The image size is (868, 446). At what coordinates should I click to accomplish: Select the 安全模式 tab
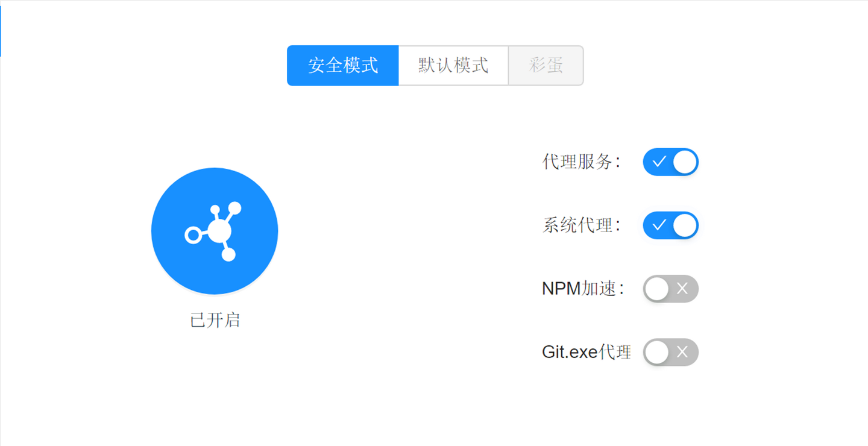(x=342, y=66)
